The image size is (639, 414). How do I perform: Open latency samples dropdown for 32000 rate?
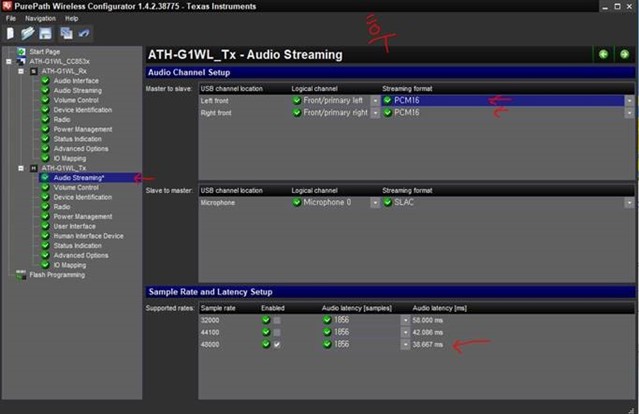405,320
